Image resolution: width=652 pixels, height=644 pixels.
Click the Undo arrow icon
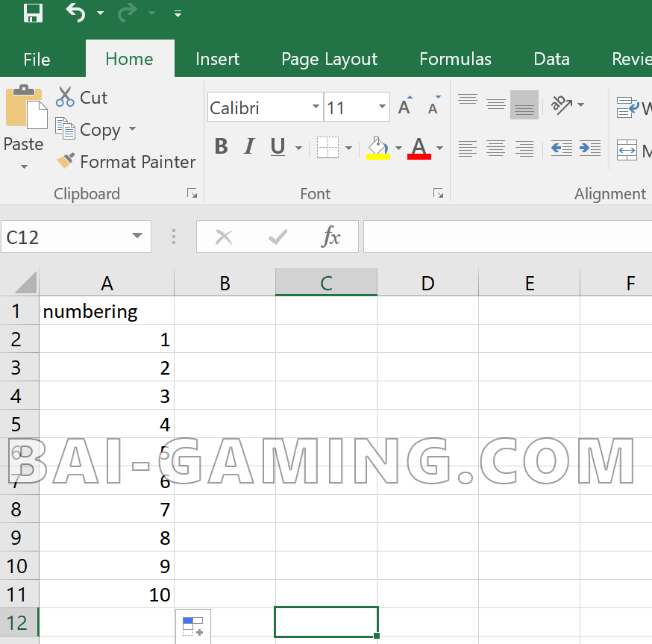tap(75, 13)
